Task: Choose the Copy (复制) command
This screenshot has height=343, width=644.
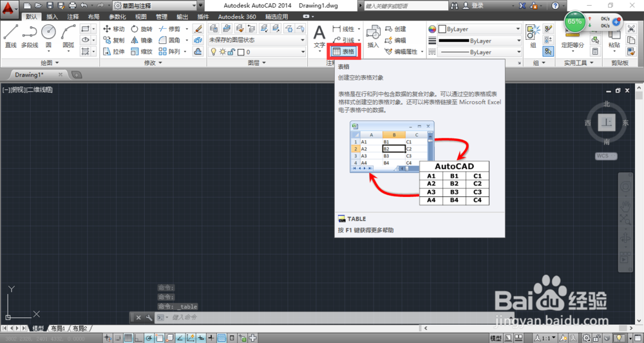Action: point(114,40)
